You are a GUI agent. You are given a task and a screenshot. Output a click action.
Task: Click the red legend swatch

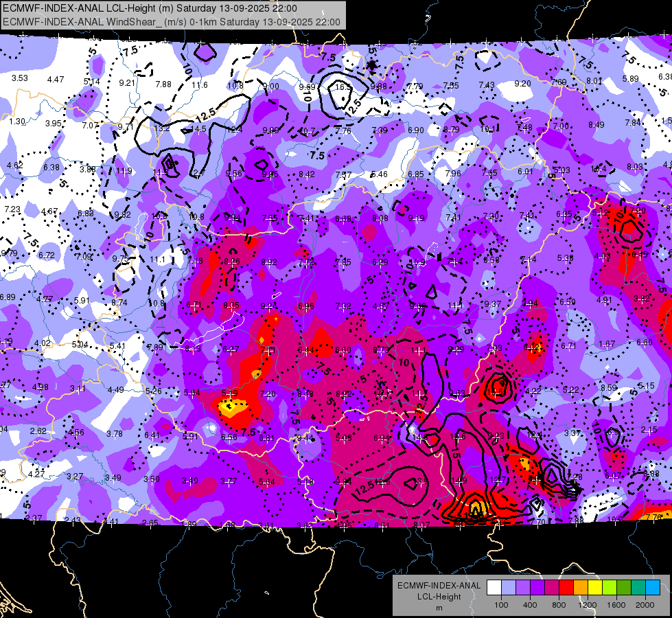click(x=566, y=587)
